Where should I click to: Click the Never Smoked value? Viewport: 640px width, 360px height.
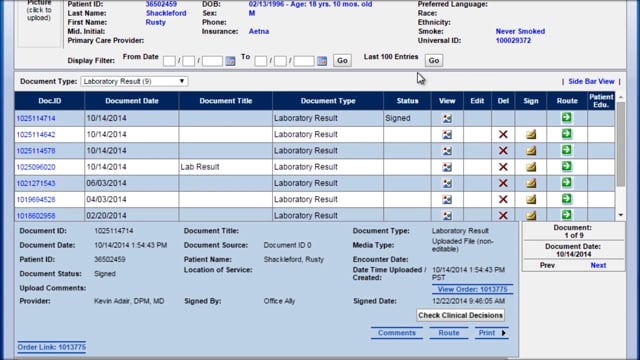pyautogui.click(x=520, y=31)
